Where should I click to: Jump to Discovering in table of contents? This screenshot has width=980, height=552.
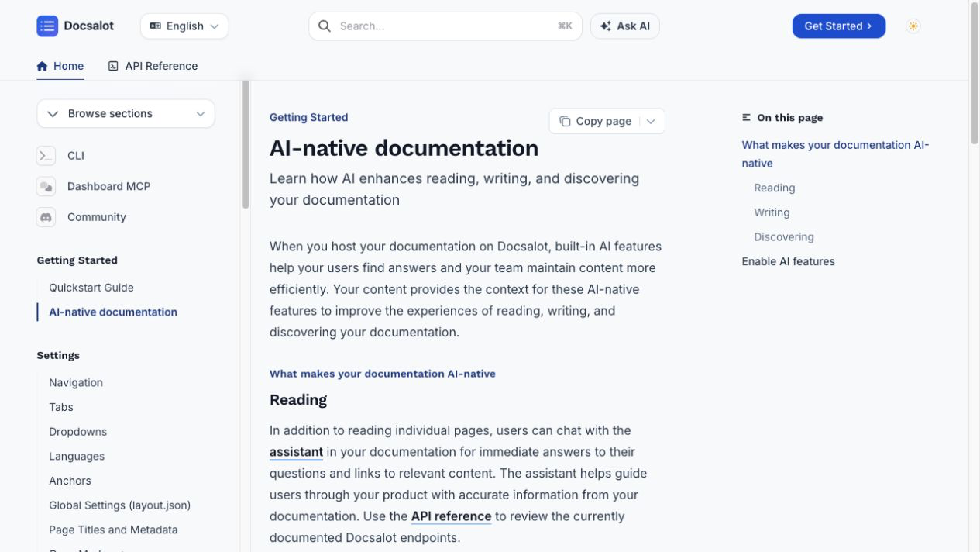784,237
